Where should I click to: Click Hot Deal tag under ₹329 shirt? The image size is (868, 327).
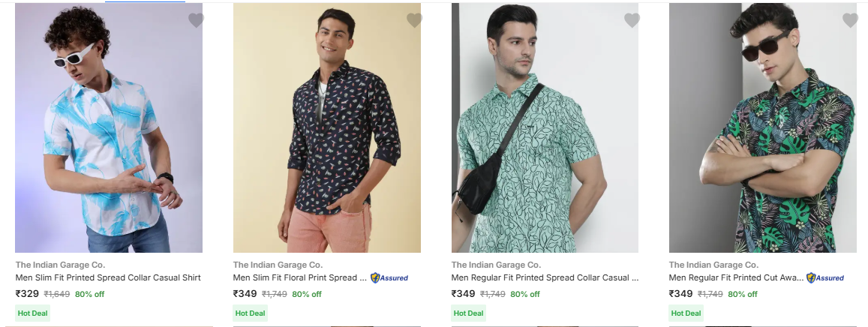(32, 313)
